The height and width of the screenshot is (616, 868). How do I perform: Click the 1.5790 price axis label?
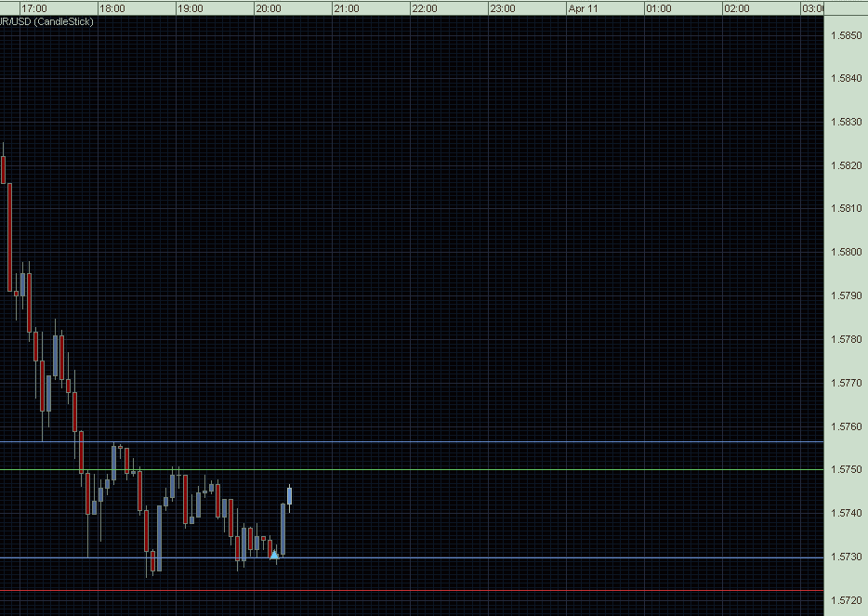click(847, 295)
